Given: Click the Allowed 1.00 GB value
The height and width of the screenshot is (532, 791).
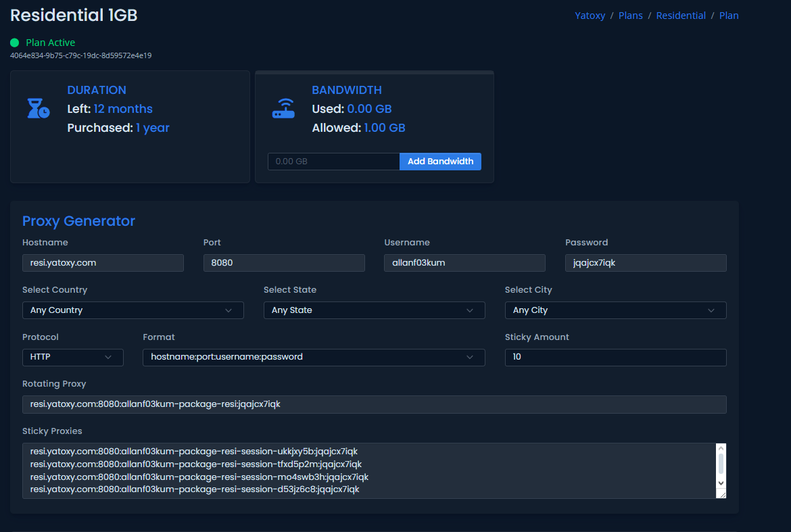Looking at the screenshot, I should click(385, 128).
